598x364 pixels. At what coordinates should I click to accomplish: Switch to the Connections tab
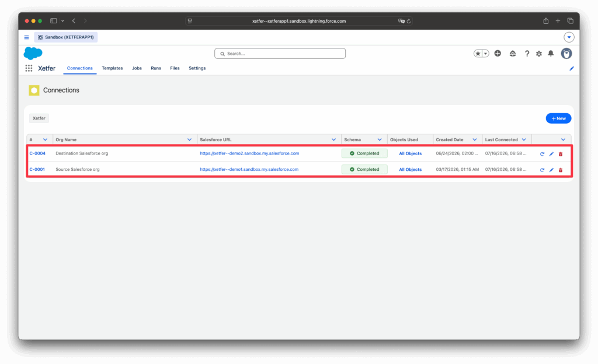(x=79, y=68)
